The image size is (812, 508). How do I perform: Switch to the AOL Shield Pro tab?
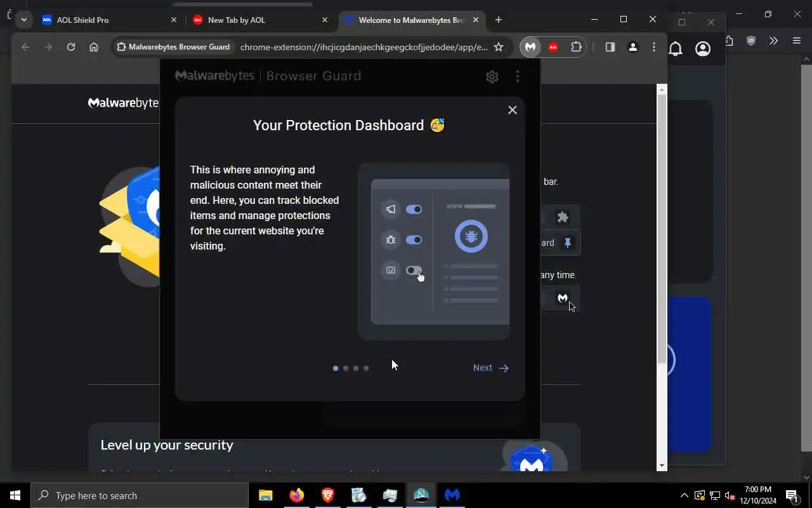tap(110, 20)
